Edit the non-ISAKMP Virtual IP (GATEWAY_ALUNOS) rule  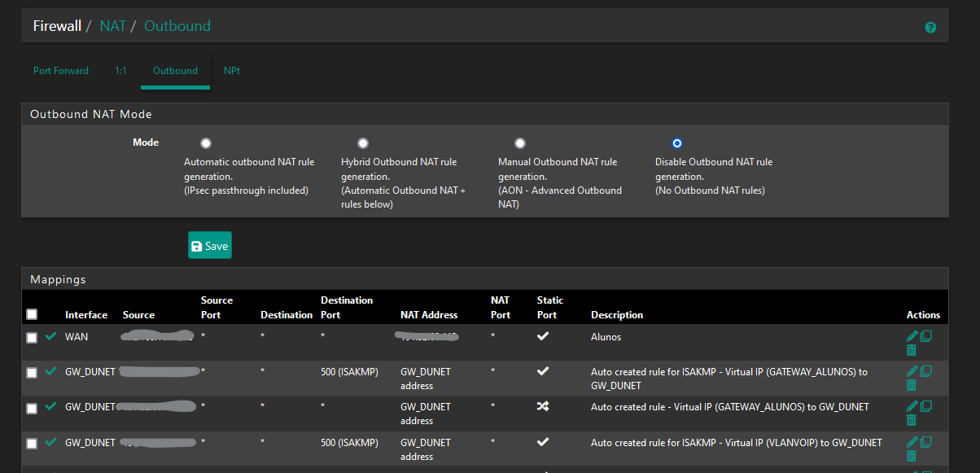coord(912,406)
